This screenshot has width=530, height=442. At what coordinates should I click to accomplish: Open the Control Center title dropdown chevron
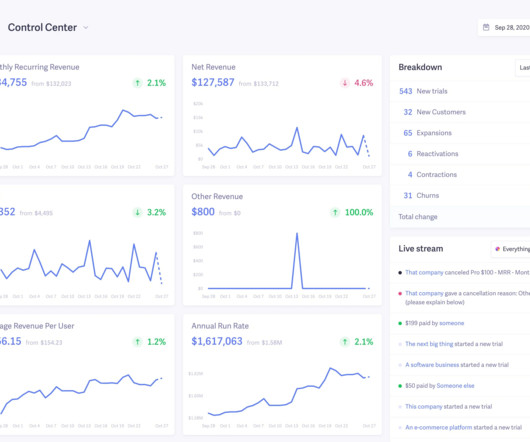[86, 28]
